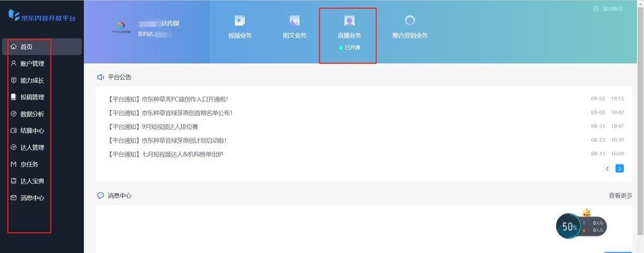
Task: Click the account avatar logo
Action: tap(120, 27)
